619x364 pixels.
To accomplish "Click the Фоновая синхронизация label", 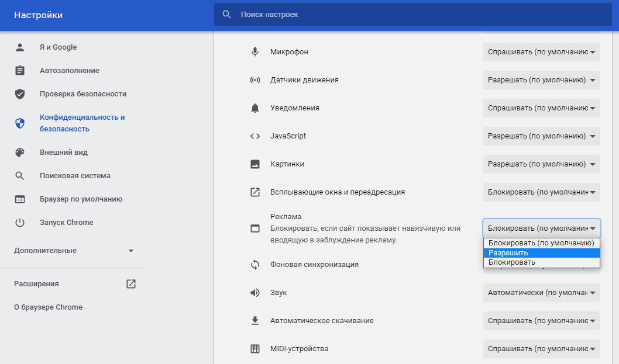I will tap(314, 265).
